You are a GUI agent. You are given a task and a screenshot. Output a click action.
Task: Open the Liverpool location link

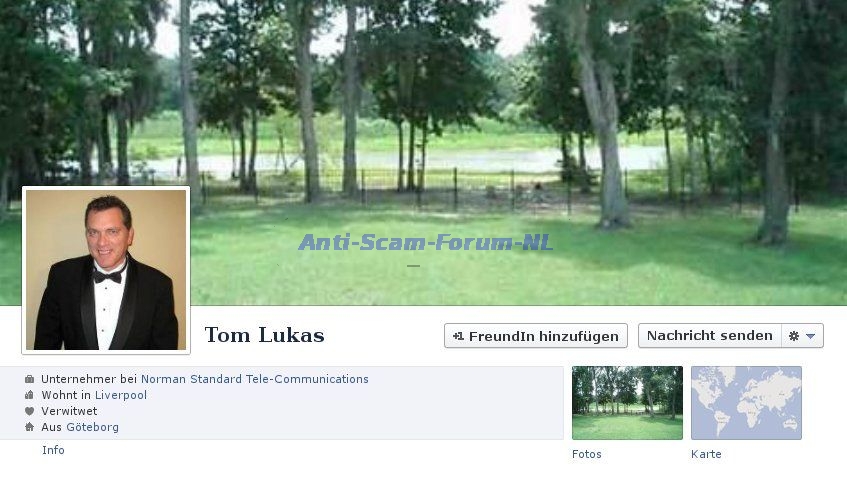tap(121, 395)
